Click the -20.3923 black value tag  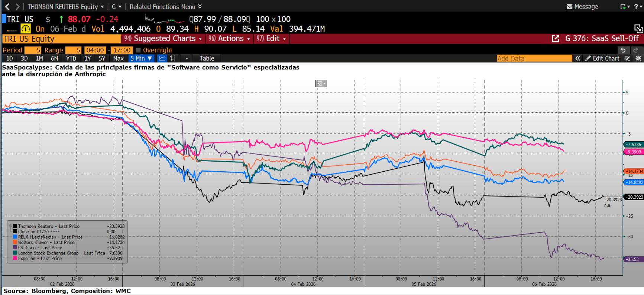pyautogui.click(x=633, y=197)
